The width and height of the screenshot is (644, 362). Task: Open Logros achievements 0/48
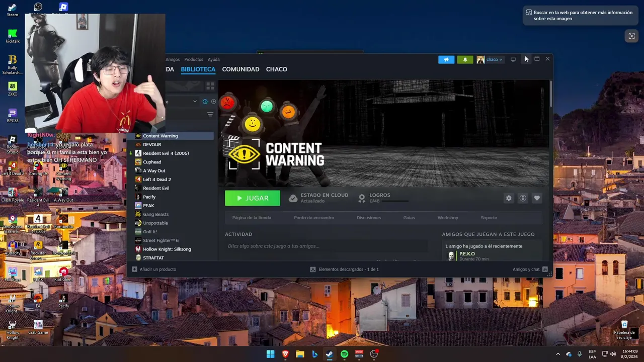[x=382, y=198]
